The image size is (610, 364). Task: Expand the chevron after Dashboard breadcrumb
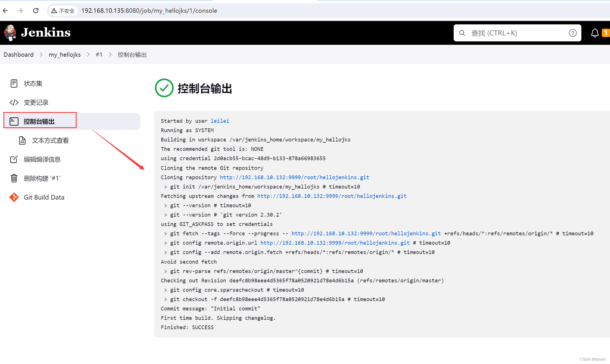click(41, 54)
